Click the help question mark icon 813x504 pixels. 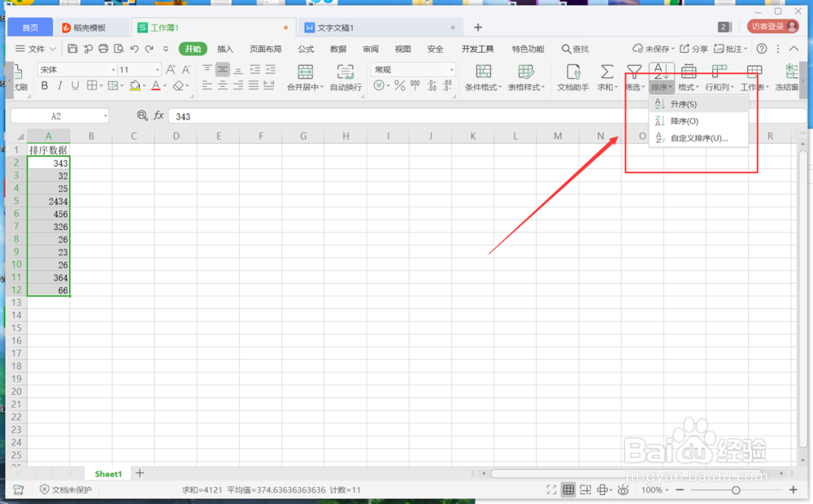tap(762, 49)
